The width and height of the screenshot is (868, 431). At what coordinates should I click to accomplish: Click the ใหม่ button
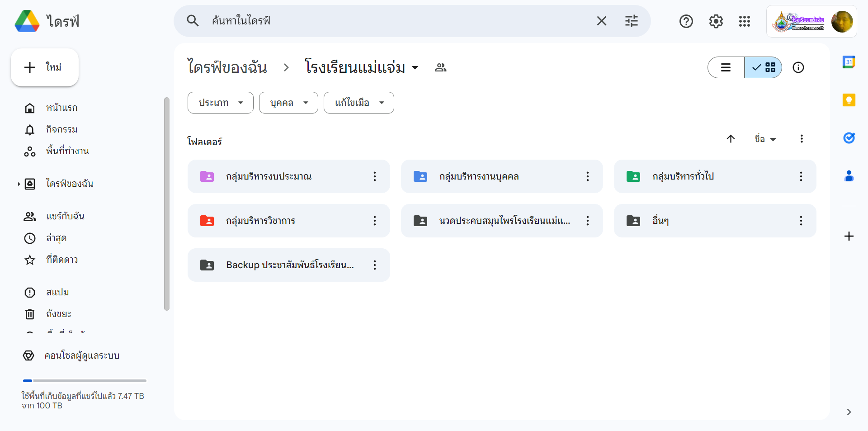coord(45,67)
